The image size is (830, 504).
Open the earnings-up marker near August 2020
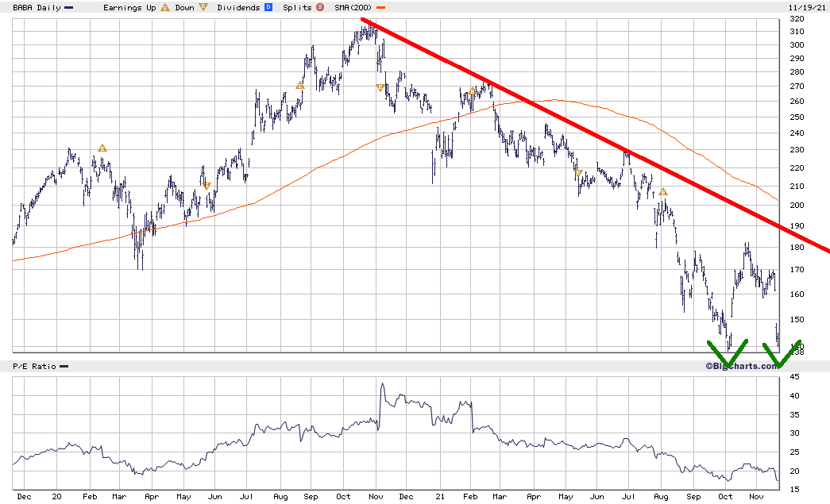pyautogui.click(x=300, y=85)
